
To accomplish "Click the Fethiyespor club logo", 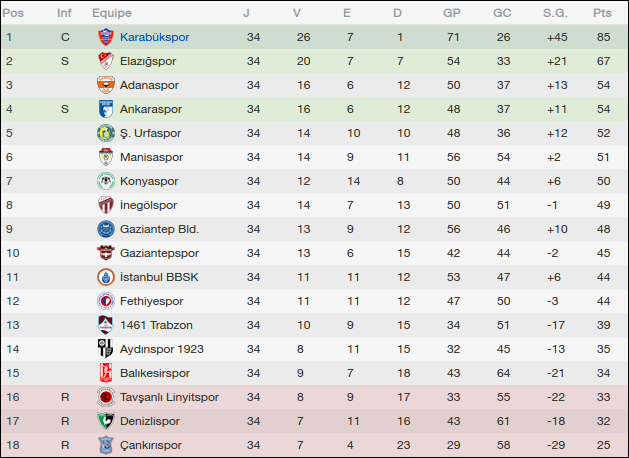I will coord(105,301).
